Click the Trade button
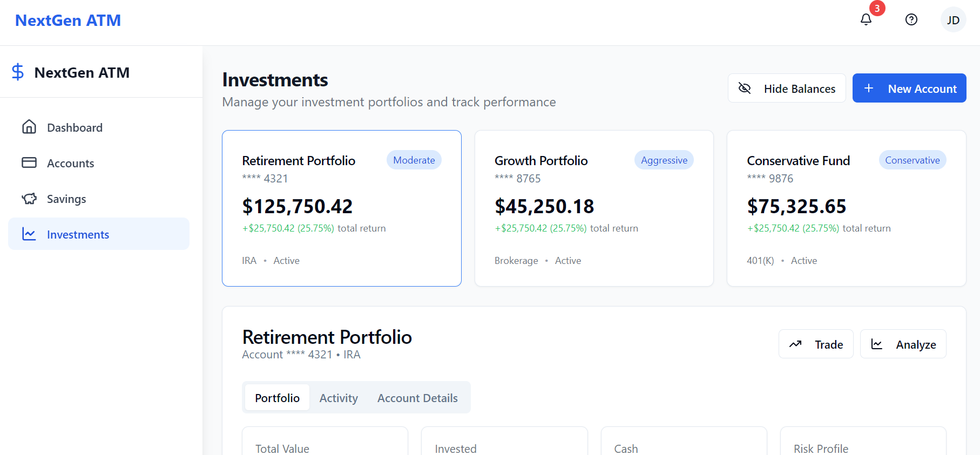Image resolution: width=980 pixels, height=455 pixels. pyautogui.click(x=816, y=344)
